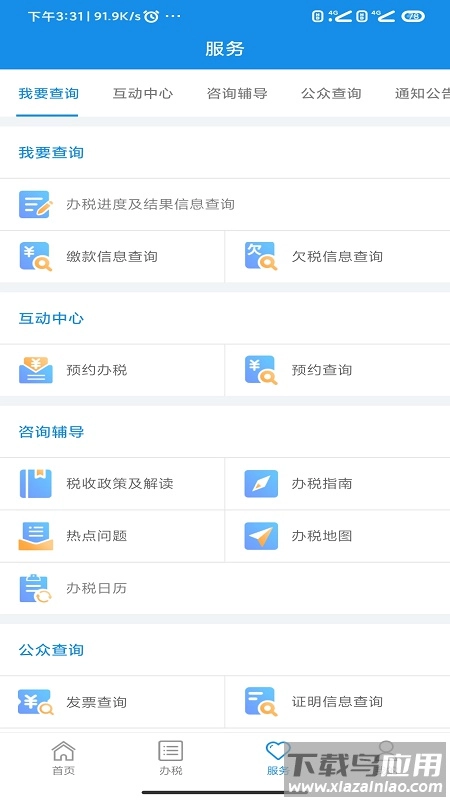The width and height of the screenshot is (450, 800).
Task: Open the 发票查询 label
Action: pos(96,702)
